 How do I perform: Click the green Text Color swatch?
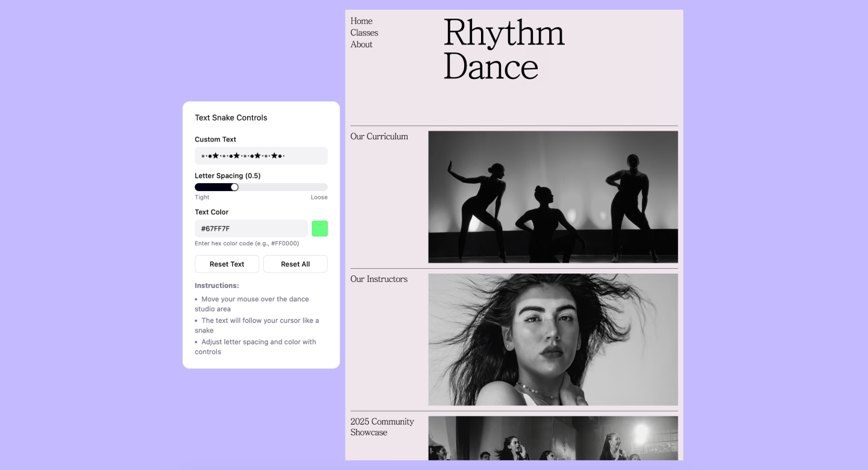click(x=319, y=228)
